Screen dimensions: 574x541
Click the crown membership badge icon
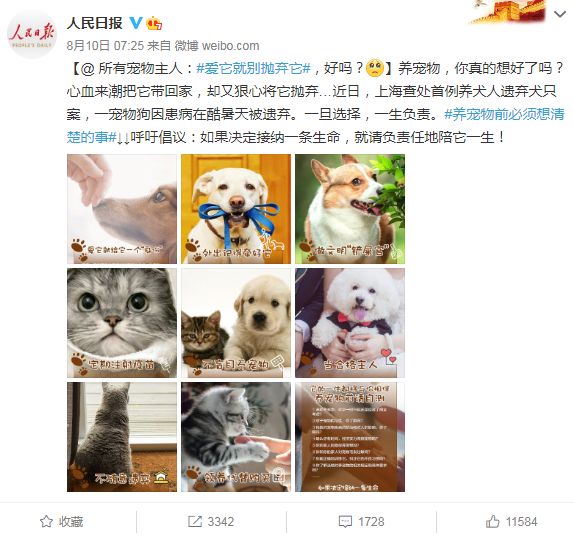coord(154,23)
